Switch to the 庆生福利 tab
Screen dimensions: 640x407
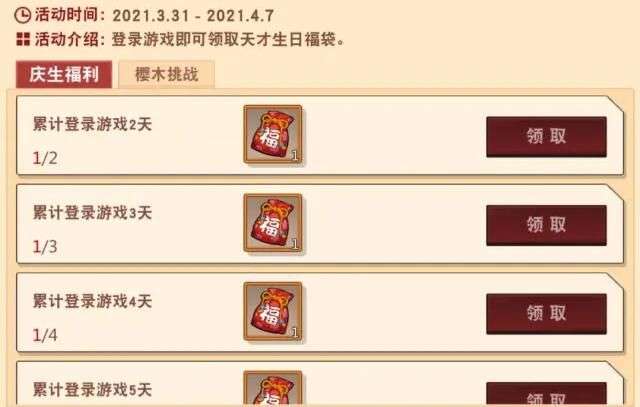64,74
